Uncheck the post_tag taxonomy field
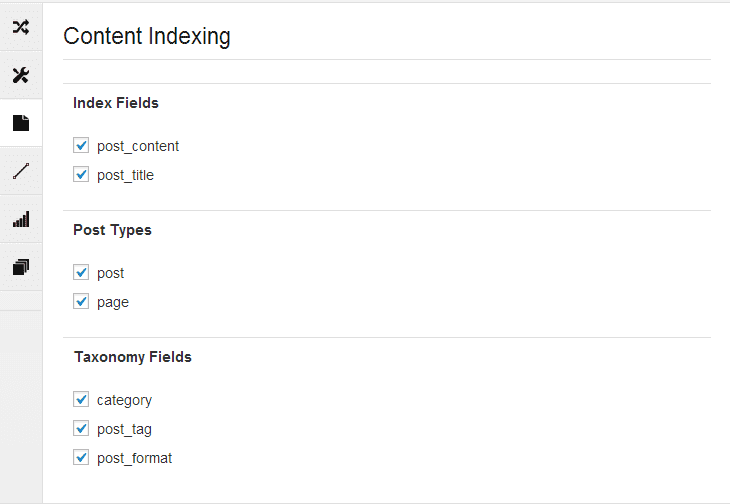 coord(81,428)
